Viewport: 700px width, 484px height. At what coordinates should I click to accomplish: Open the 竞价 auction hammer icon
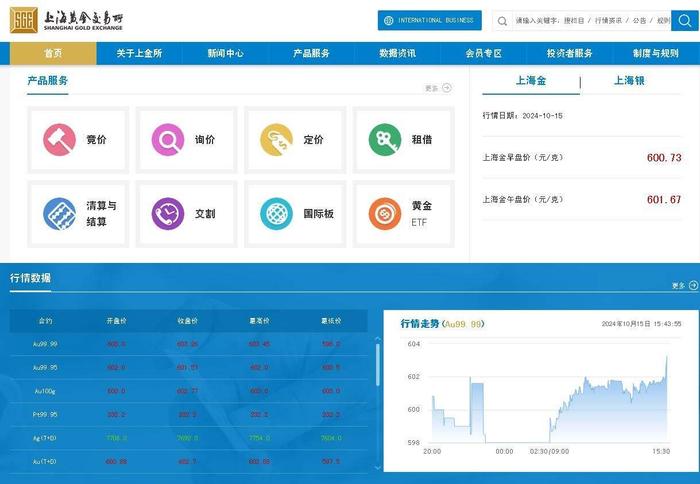[x=59, y=140]
